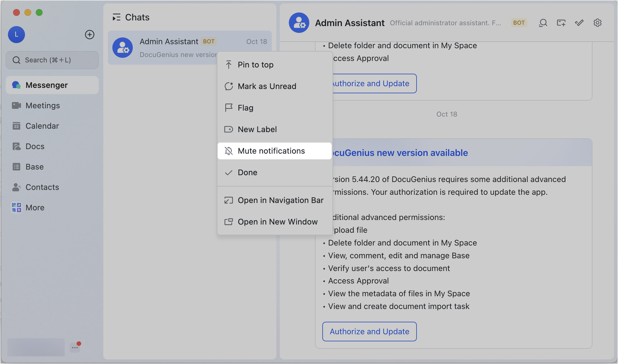Click the double-checkmark tasks icon in header
The height and width of the screenshot is (364, 618).
(579, 23)
